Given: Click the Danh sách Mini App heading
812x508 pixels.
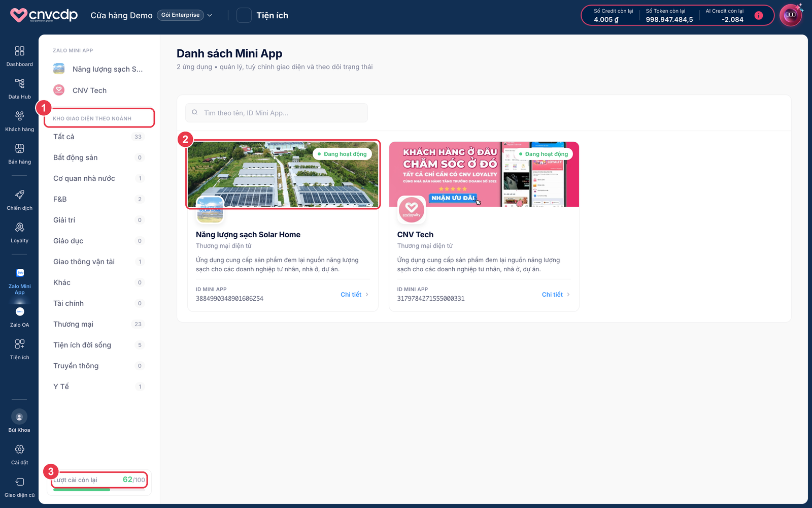Looking at the screenshot, I should click(229, 53).
